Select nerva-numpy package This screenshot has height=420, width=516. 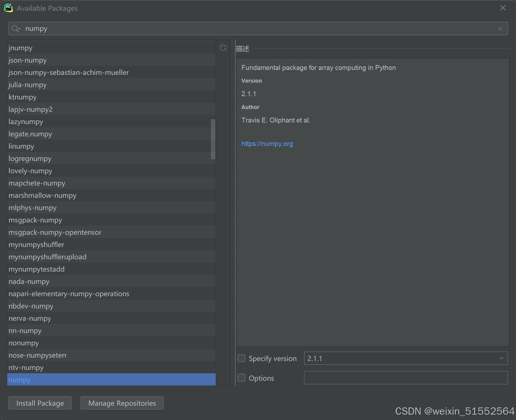tap(111, 318)
